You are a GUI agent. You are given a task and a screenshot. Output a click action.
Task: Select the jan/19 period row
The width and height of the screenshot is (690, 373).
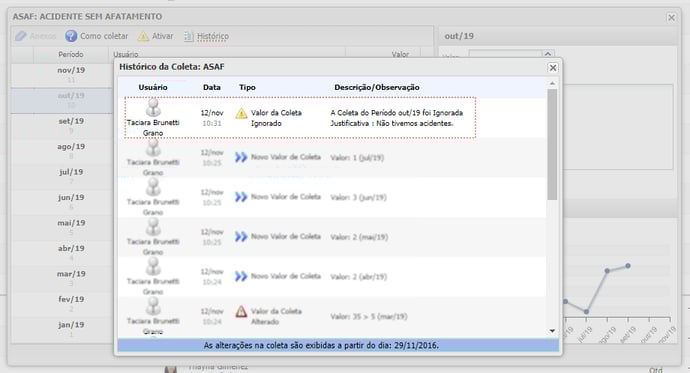[62, 329]
